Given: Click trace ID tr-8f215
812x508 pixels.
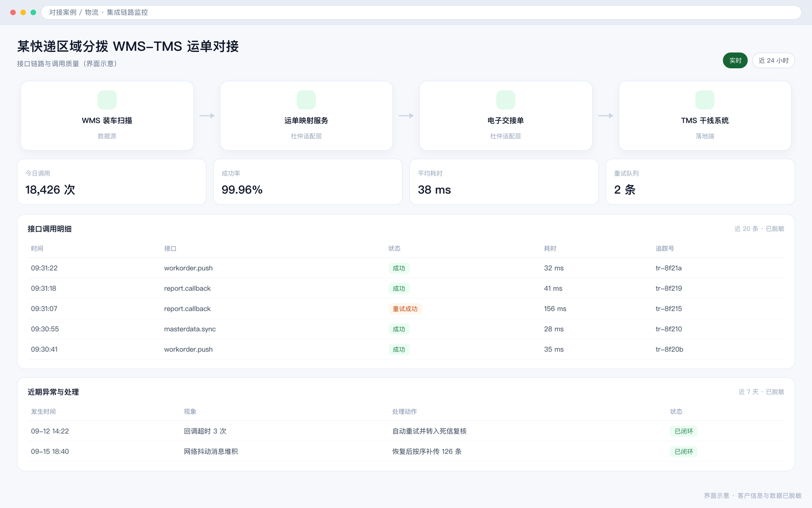Looking at the screenshot, I should coord(669,309).
